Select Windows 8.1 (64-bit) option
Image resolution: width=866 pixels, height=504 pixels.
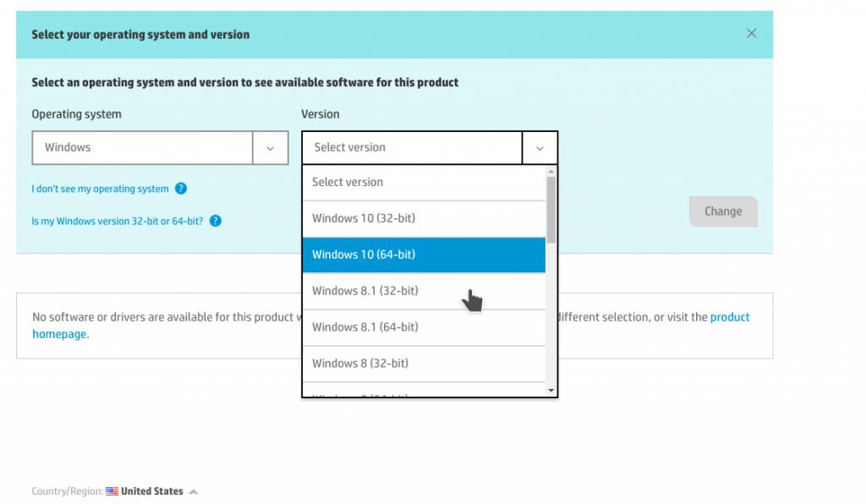423,327
